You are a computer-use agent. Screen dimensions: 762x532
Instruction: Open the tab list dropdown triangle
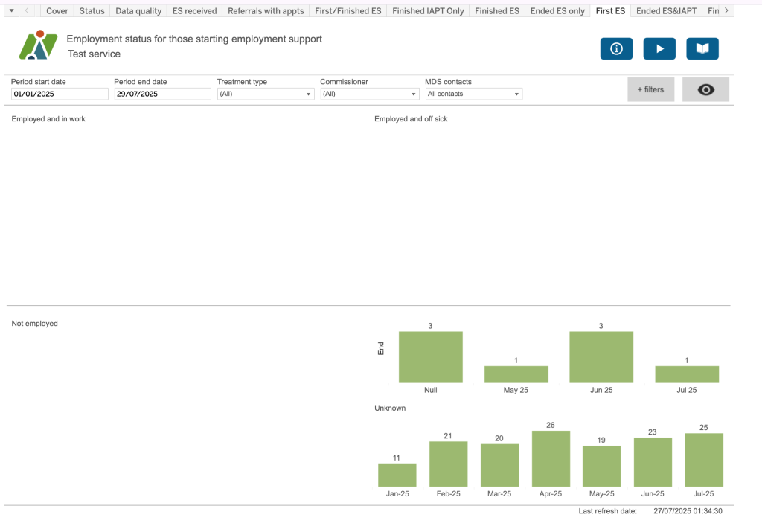[11, 10]
